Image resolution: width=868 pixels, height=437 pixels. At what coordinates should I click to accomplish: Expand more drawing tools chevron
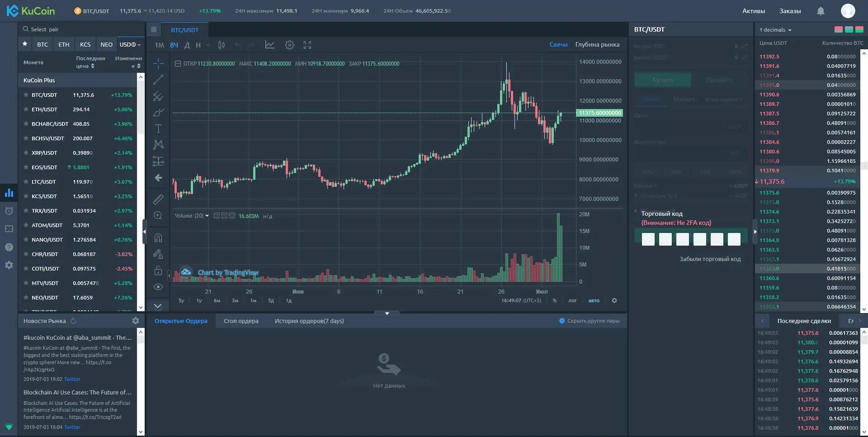pos(158,306)
